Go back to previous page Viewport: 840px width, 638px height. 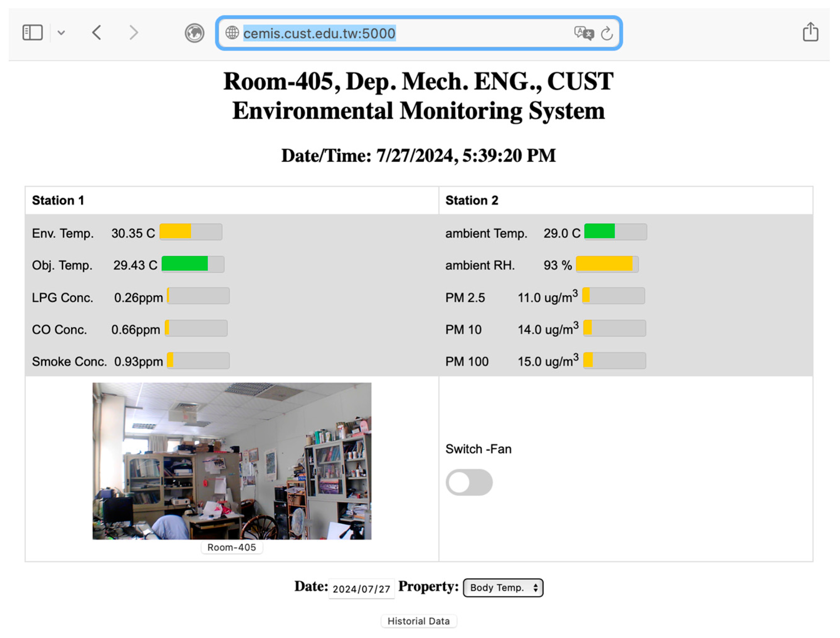coord(97,33)
